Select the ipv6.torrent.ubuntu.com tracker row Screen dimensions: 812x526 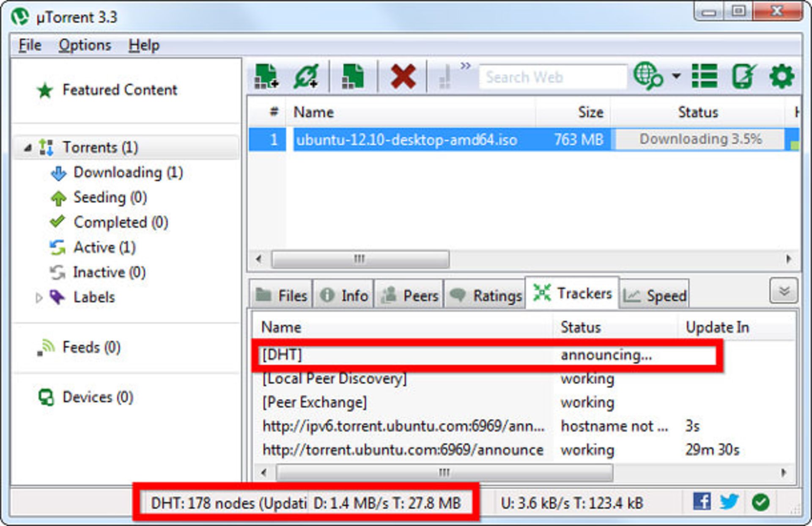point(524,426)
